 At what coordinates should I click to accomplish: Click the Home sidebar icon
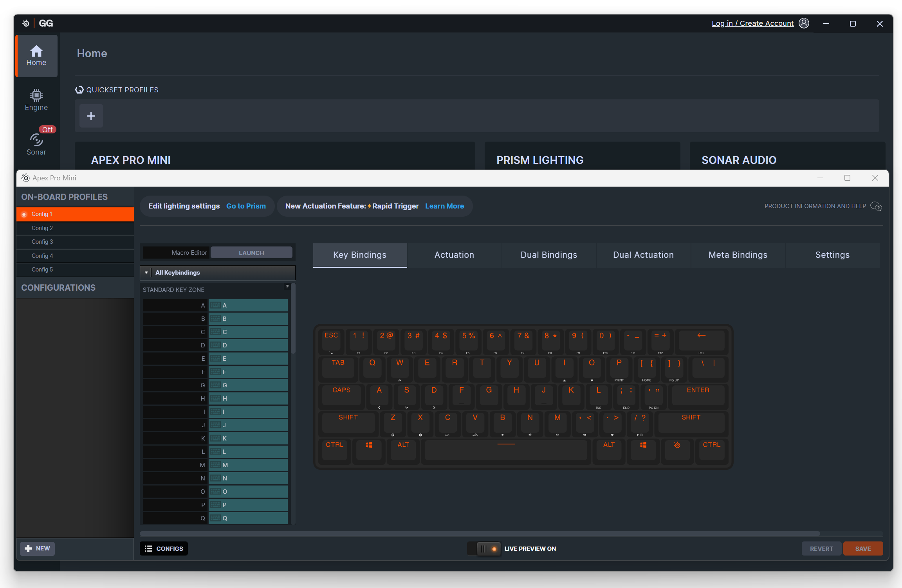pos(36,56)
